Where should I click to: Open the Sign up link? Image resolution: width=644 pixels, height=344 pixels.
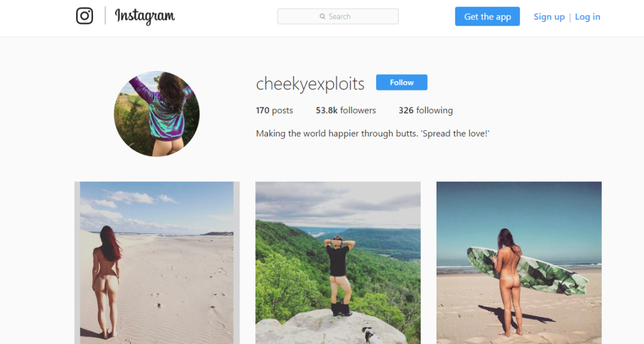pyautogui.click(x=549, y=17)
